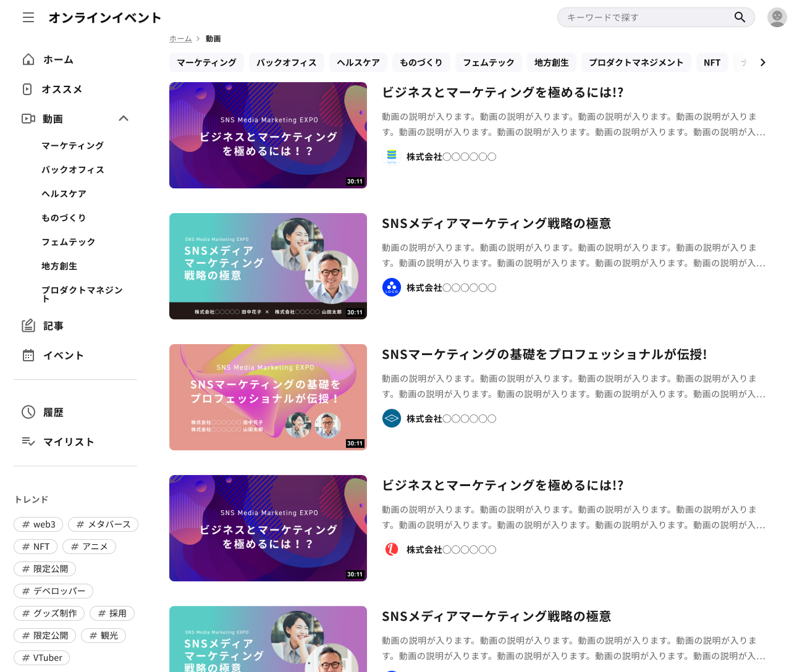Open SNSマーケティングの基礎をプロフェッショナルが伝授! title

(x=544, y=355)
